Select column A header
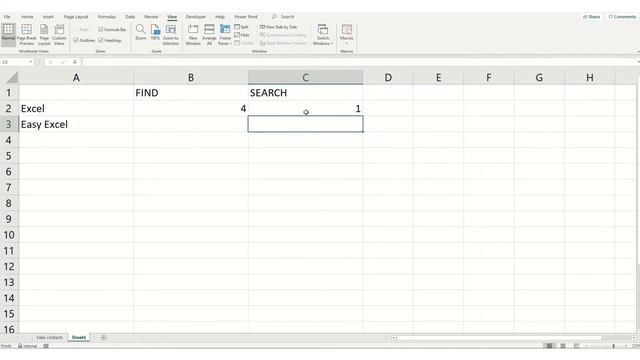 (x=76, y=78)
